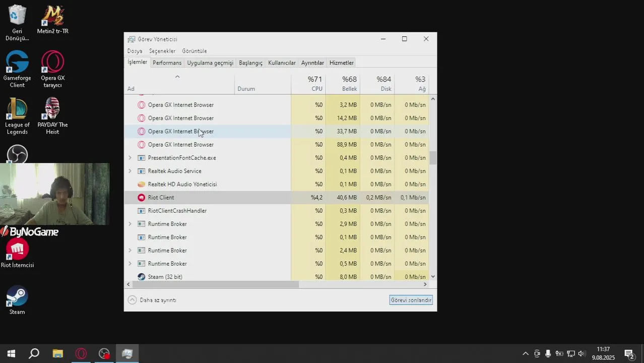
Task: Expand the Runtime Broker with 0,5 MB
Action: (x=130, y=264)
